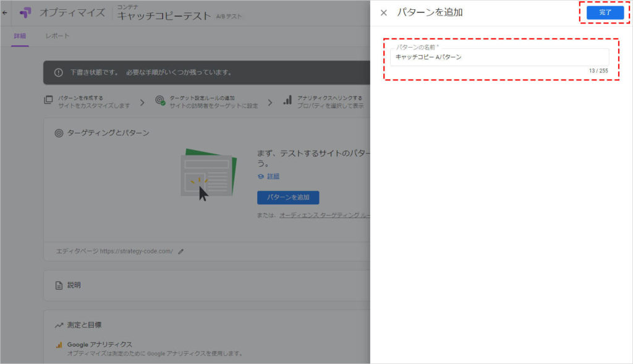Click the キャッチコピーテスト container title
Image resolution: width=633 pixels, height=364 pixels.
164,16
